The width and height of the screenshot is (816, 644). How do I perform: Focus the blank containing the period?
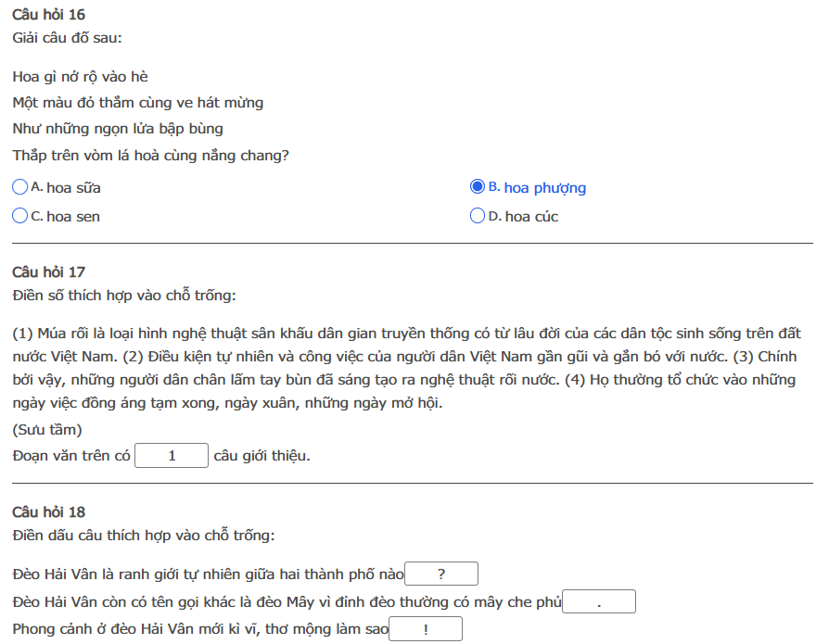(x=599, y=602)
